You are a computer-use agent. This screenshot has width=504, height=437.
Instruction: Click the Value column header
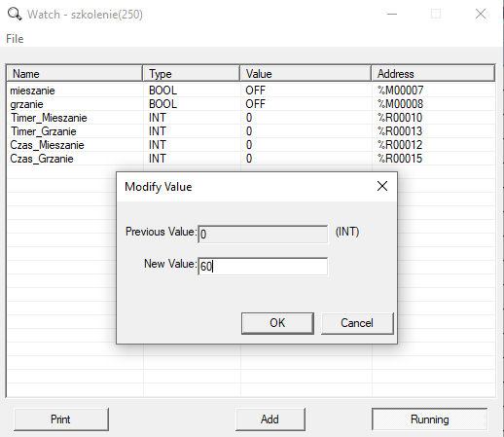pos(306,74)
